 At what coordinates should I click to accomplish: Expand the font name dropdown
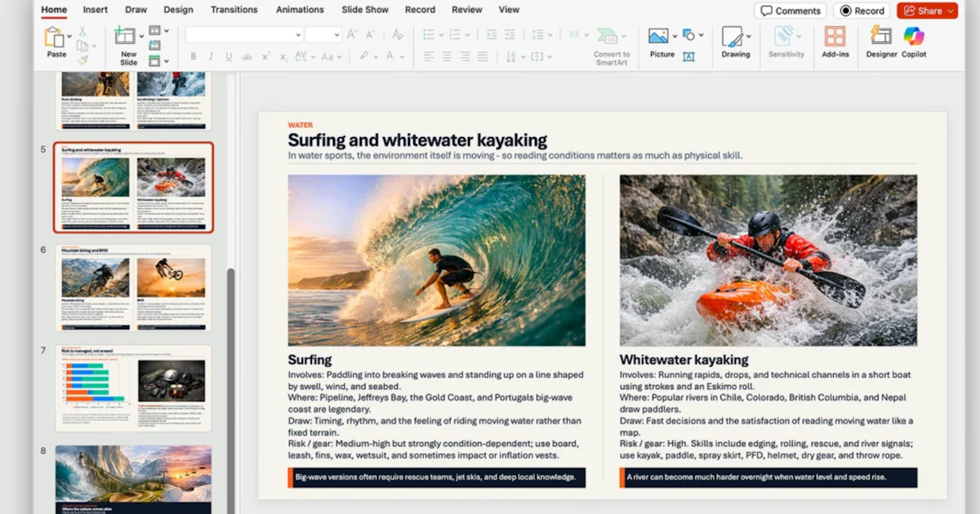tap(298, 35)
